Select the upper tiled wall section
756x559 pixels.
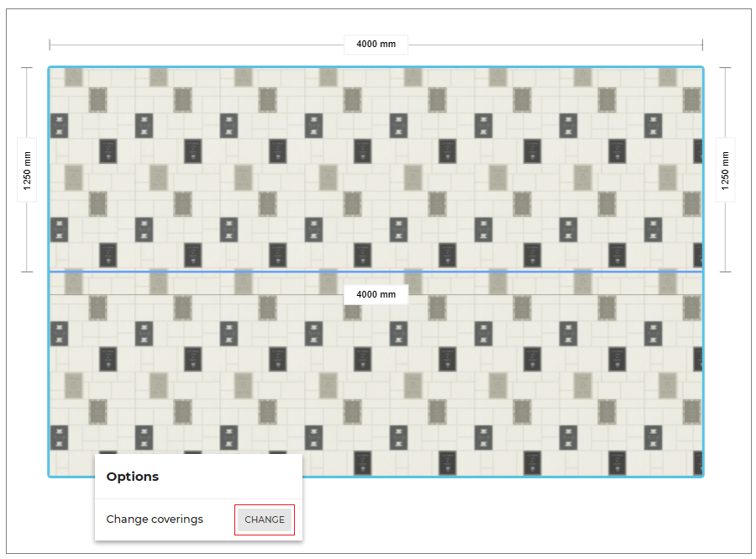[x=375, y=168]
